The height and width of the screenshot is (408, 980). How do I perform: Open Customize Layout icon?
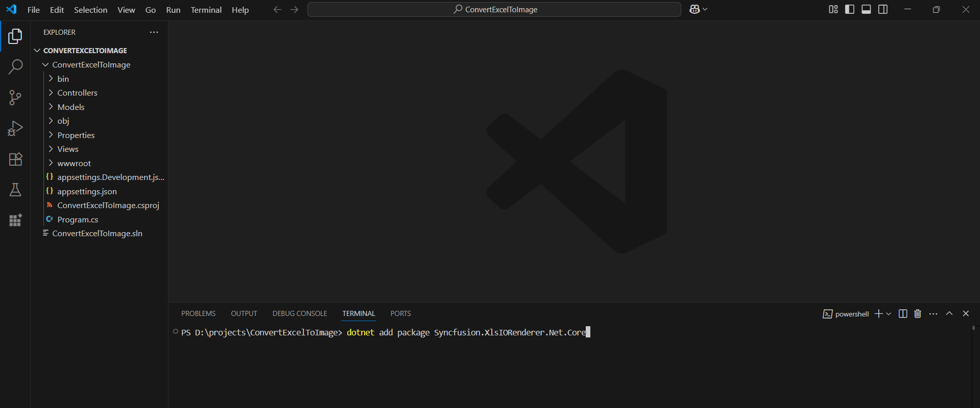click(833, 9)
